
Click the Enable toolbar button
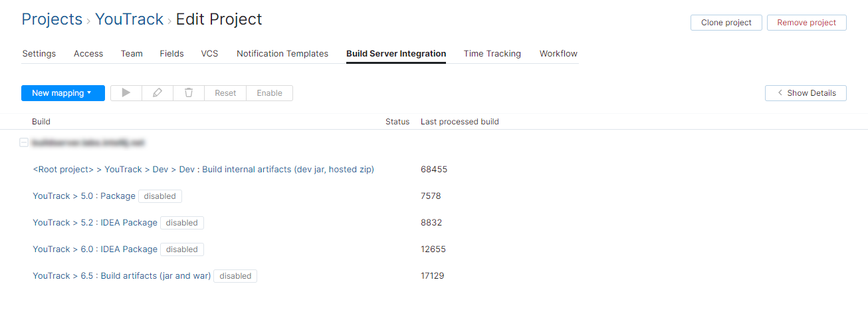(269, 93)
